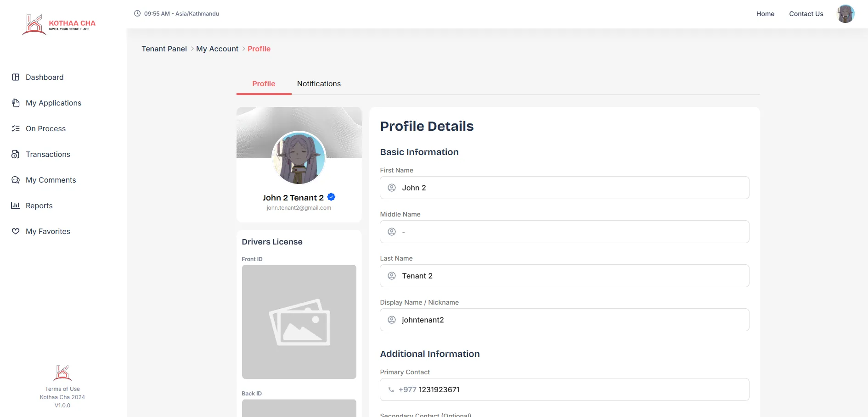Viewport: 868px width, 417px height.
Task: Click the My Applications icon in the sidebar
Action: 16,103
